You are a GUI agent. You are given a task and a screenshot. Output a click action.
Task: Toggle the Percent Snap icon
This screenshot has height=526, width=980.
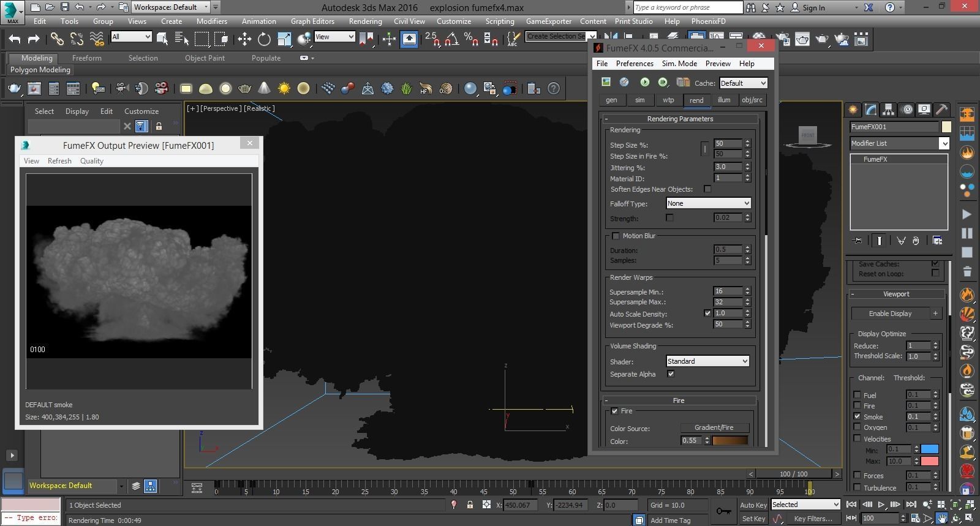pos(471,39)
